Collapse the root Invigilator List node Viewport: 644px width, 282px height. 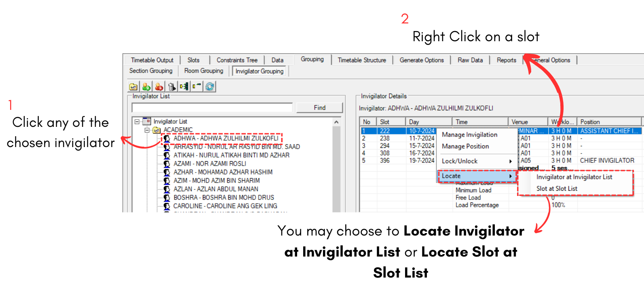(137, 122)
